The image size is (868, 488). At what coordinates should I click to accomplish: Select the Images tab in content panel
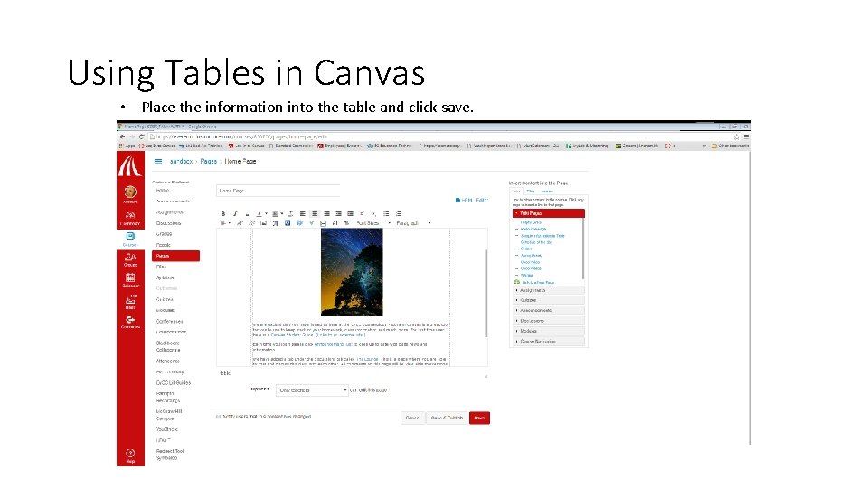tap(548, 192)
